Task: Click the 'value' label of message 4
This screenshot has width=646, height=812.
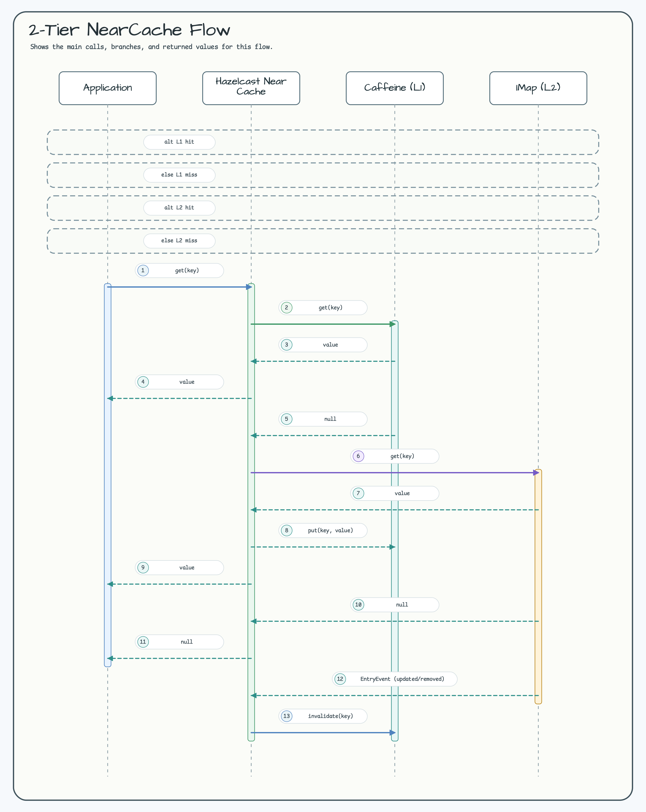Action: (x=187, y=382)
